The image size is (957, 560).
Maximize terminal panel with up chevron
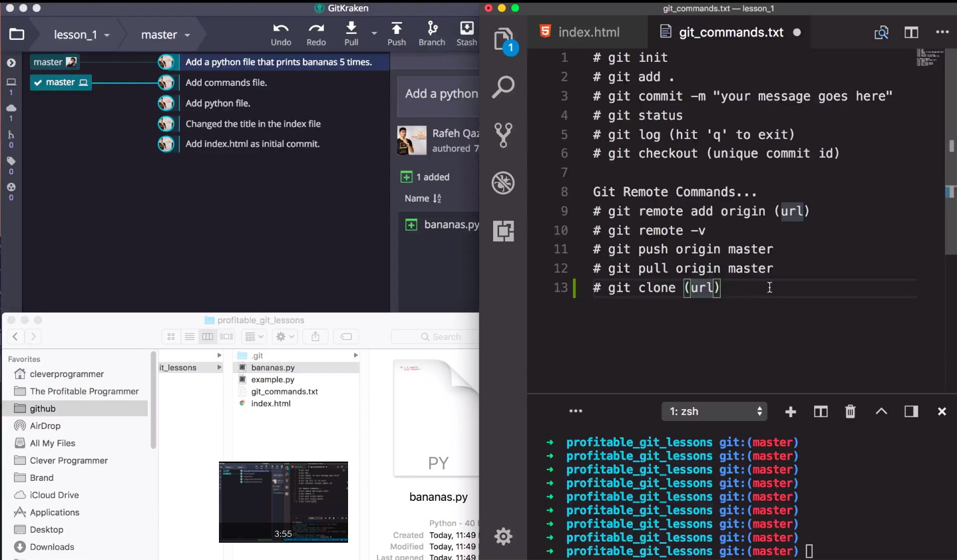(881, 411)
